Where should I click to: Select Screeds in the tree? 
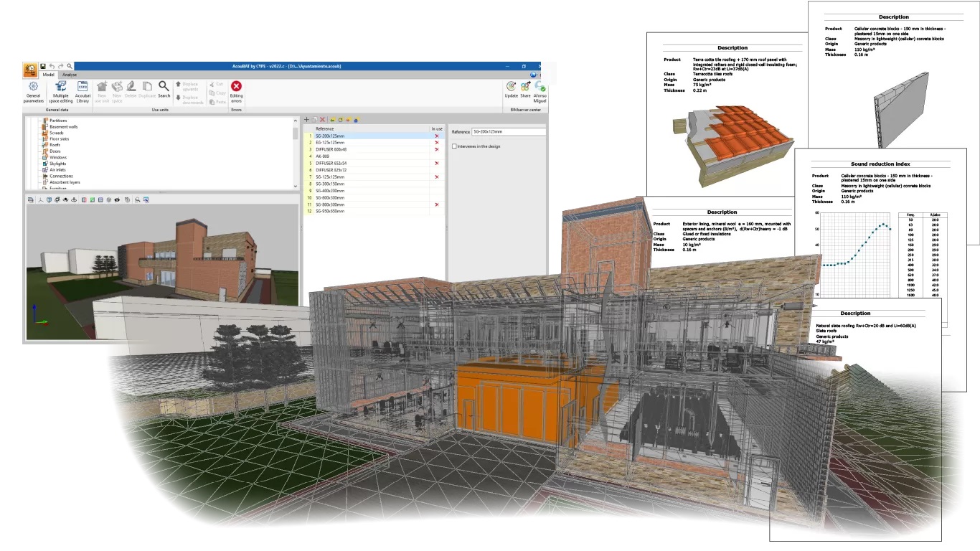[57, 133]
